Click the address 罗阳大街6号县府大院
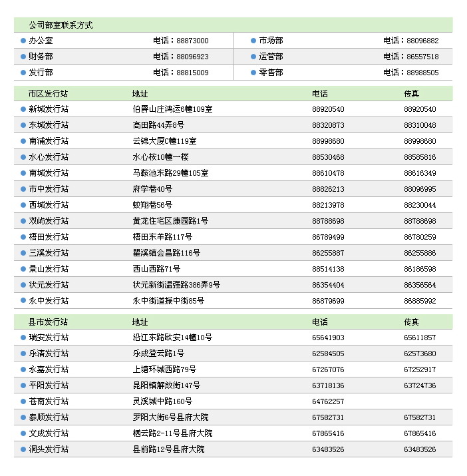 point(170,417)
